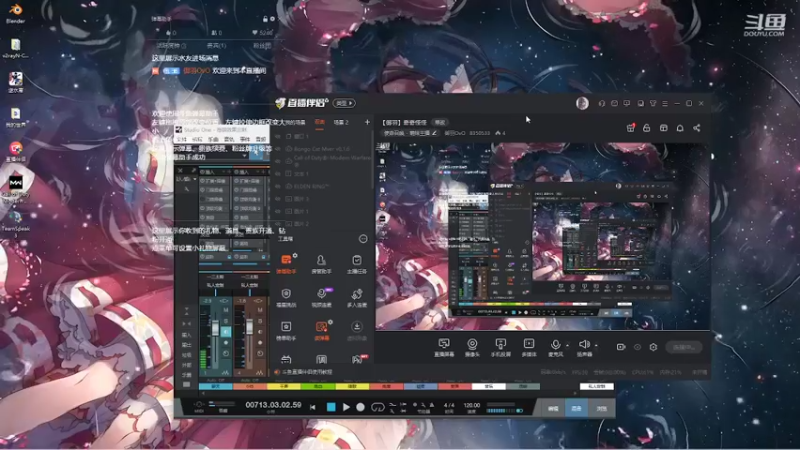The height and width of the screenshot is (450, 800).
Task: Click the start streaming button
Action: (x=684, y=347)
